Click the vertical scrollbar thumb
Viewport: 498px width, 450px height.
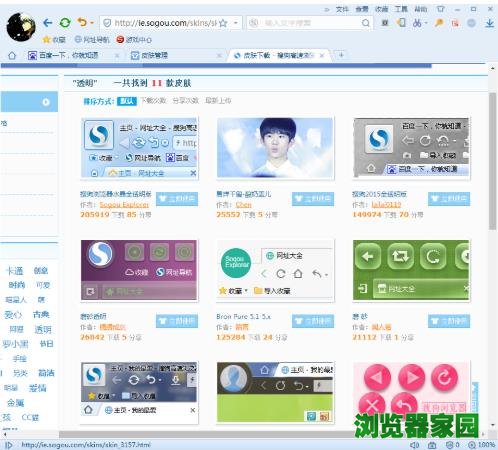coord(492,161)
